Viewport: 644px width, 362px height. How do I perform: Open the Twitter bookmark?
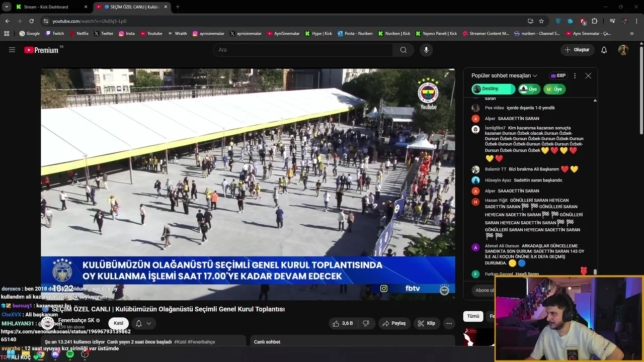[x=104, y=34]
